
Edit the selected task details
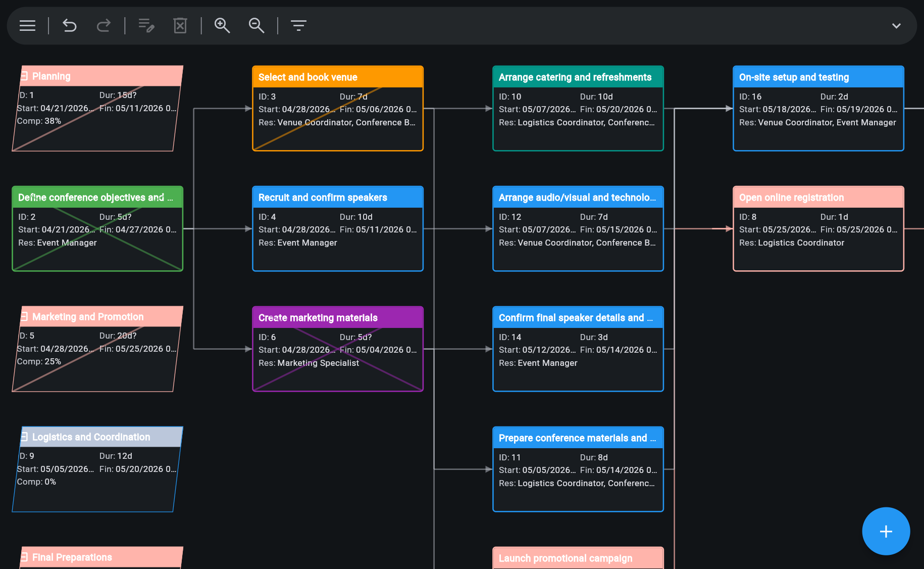coord(145,25)
